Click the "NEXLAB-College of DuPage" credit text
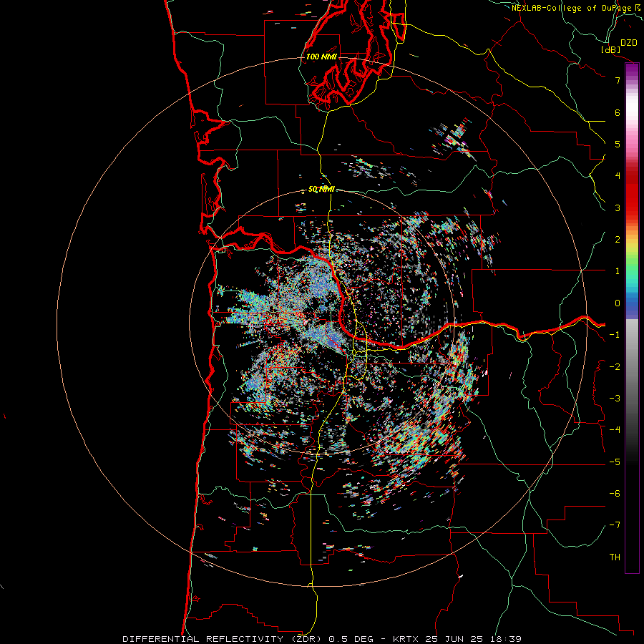Viewport: 644px width, 644px height. point(572,8)
